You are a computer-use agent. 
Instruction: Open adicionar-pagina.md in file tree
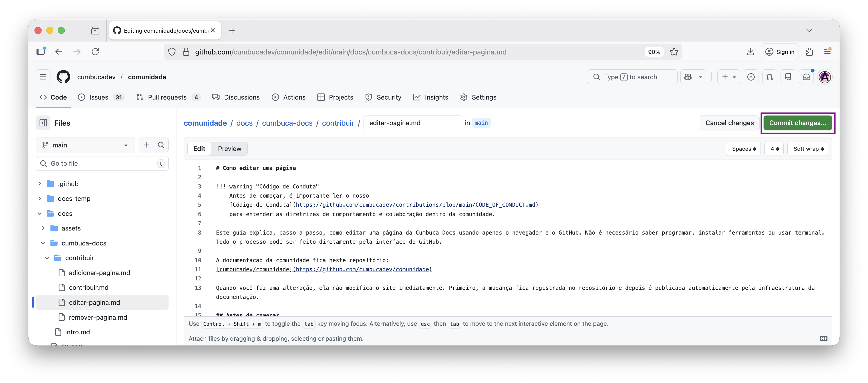(99, 273)
